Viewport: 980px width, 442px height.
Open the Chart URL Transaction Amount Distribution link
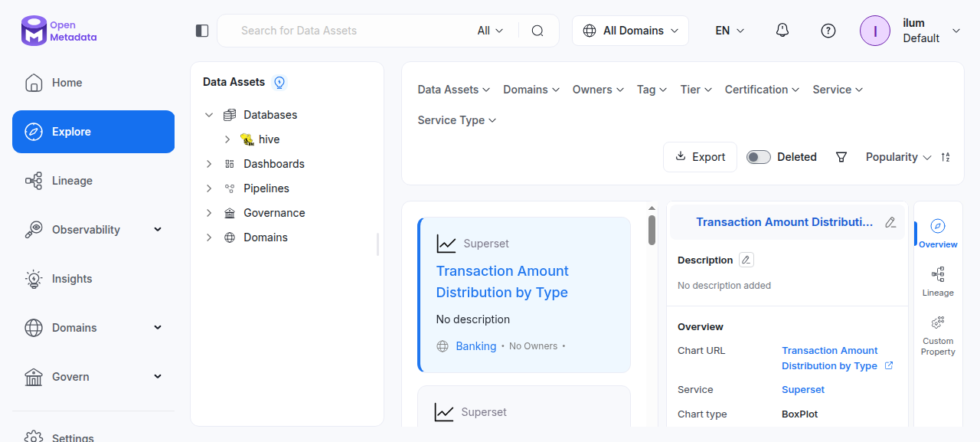click(830, 358)
